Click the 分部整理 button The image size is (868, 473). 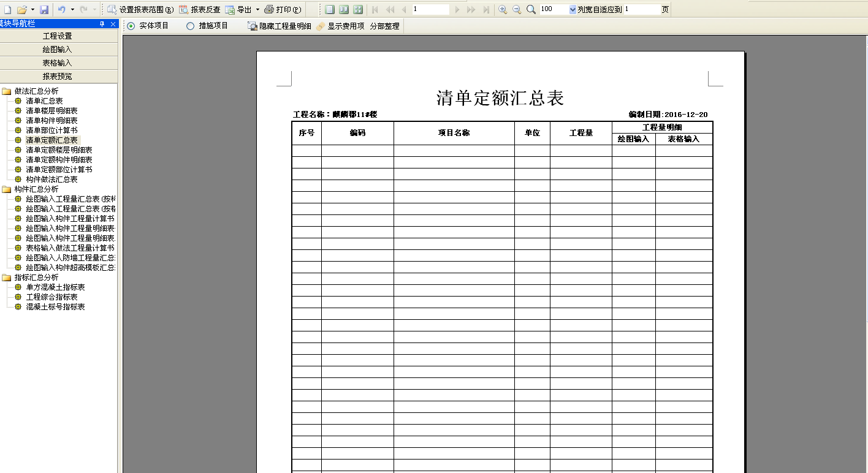pyautogui.click(x=384, y=26)
